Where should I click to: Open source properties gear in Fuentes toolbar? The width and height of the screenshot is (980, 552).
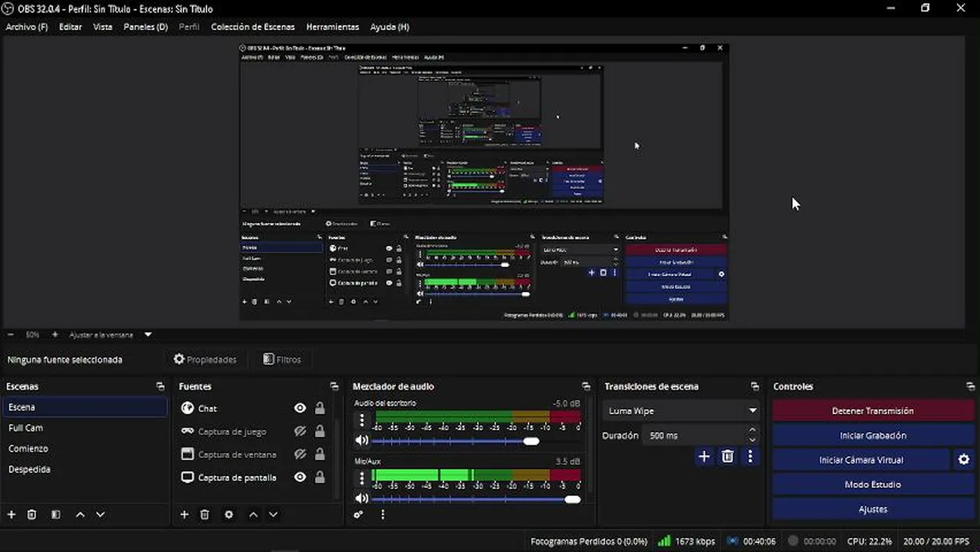(229, 514)
